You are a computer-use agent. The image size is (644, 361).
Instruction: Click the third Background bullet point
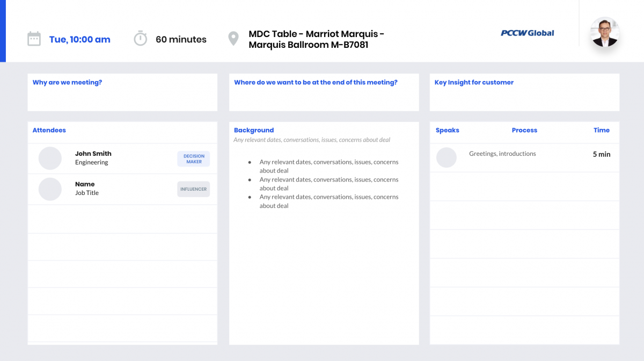pos(329,201)
